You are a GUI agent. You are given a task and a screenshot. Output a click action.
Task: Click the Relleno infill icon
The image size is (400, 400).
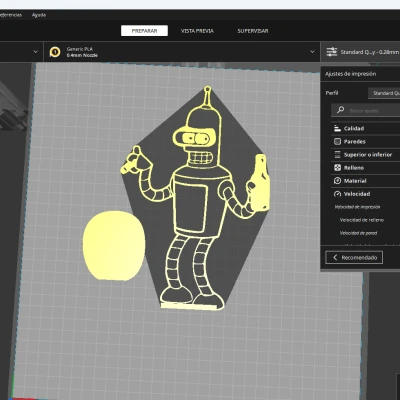click(337, 168)
